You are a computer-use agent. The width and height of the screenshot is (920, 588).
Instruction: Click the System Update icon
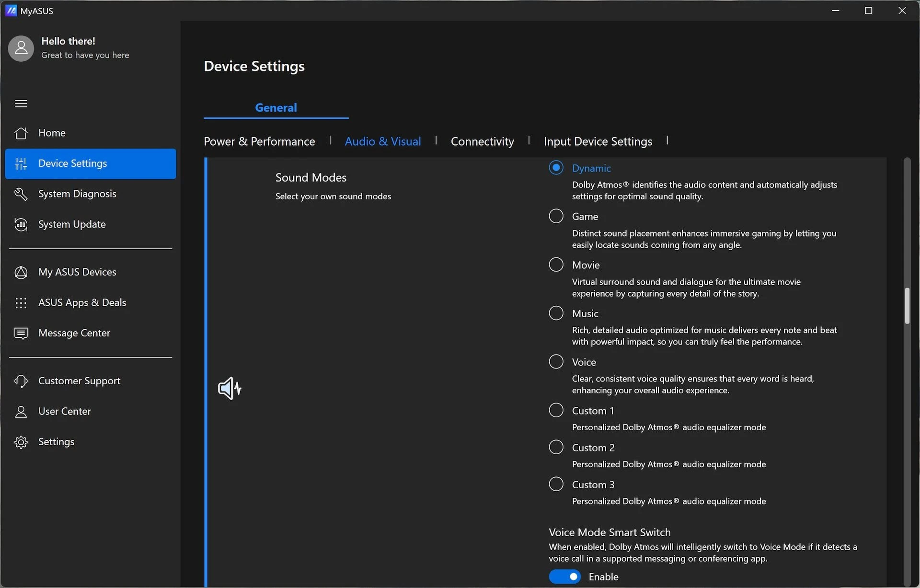tap(21, 224)
